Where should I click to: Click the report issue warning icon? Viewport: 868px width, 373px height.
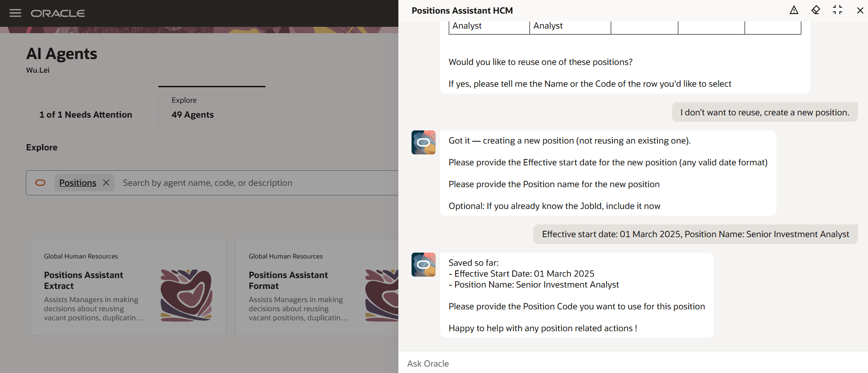pyautogui.click(x=794, y=10)
